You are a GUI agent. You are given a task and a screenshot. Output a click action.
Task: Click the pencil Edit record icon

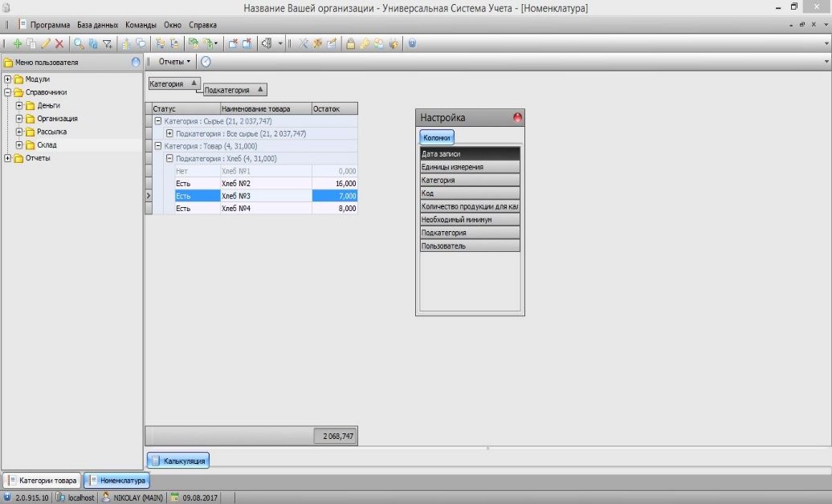pos(46,44)
